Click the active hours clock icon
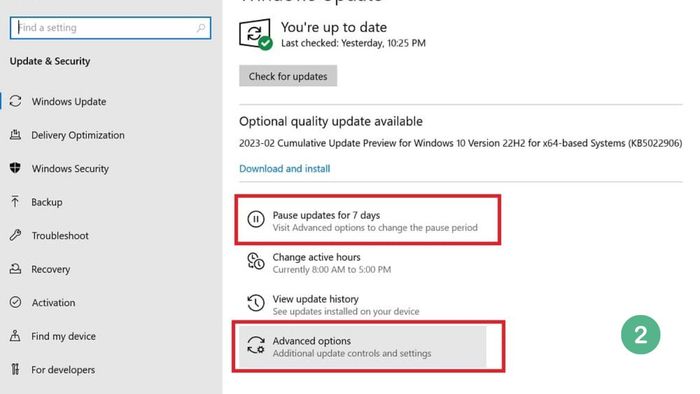Screen dimensions: 700x394 coord(256,261)
